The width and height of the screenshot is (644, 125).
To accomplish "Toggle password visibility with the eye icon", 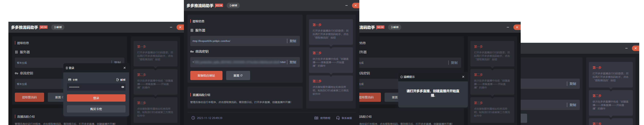I will click(123, 87).
